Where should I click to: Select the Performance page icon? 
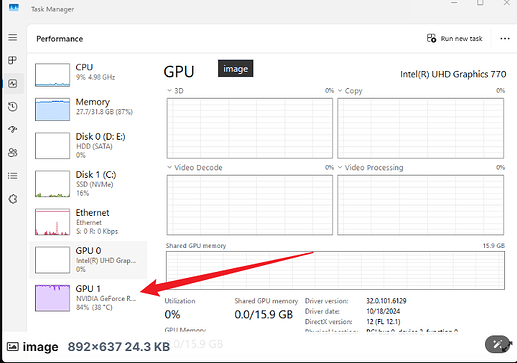point(13,83)
